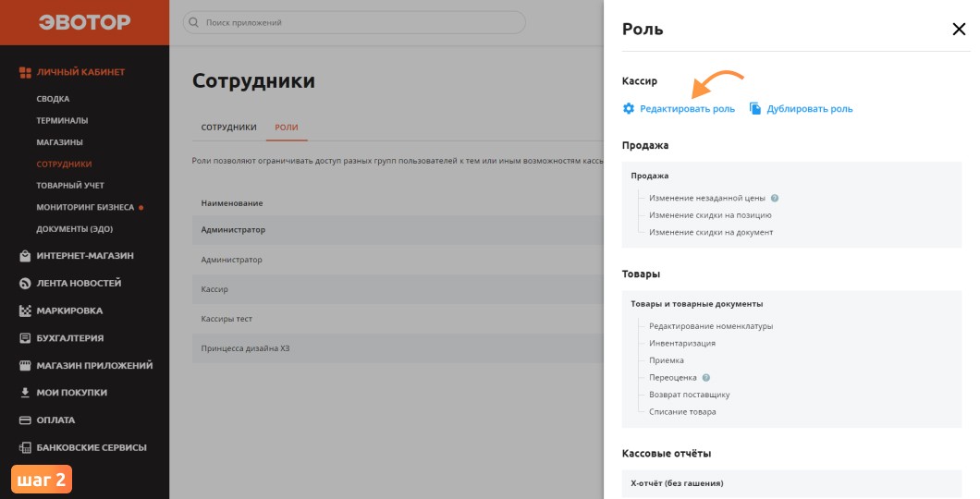Click the Маркировка icon in sidebar

[25, 311]
